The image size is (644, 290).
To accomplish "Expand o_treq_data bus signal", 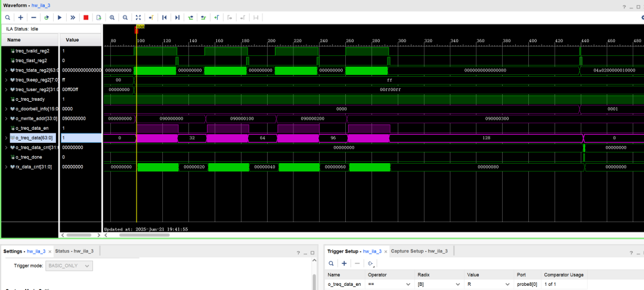I will pyautogui.click(x=6, y=138).
